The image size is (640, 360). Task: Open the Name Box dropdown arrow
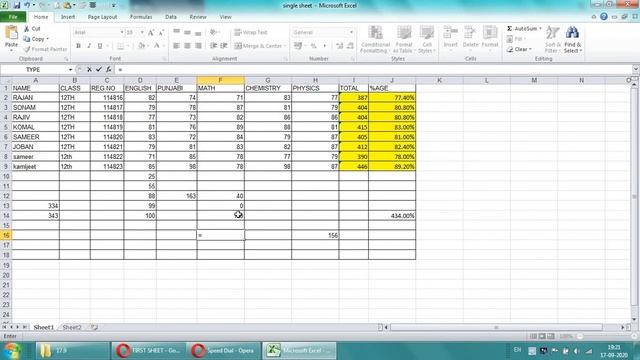coord(70,70)
